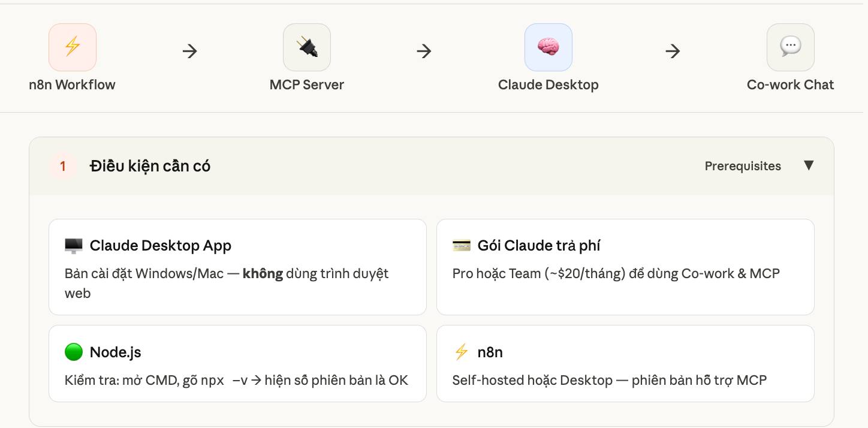
Task: Open the Gói Claude trả phí card
Action: point(625,267)
